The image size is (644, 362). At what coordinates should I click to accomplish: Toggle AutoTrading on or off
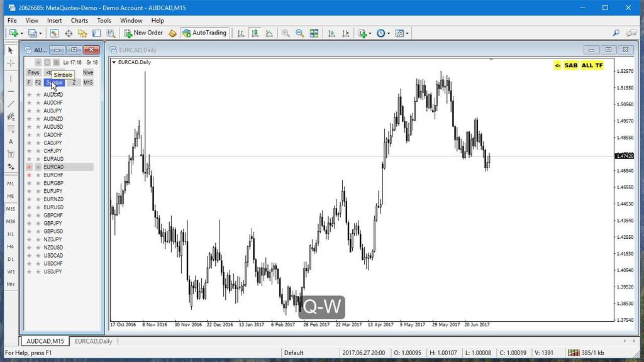205,33
